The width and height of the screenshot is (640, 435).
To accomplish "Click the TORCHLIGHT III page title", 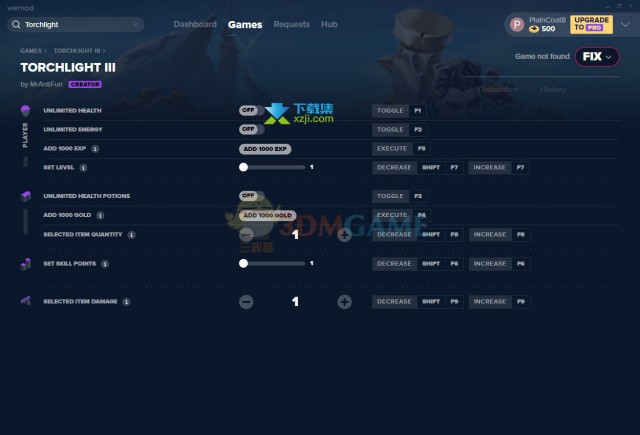I will pyautogui.click(x=68, y=67).
